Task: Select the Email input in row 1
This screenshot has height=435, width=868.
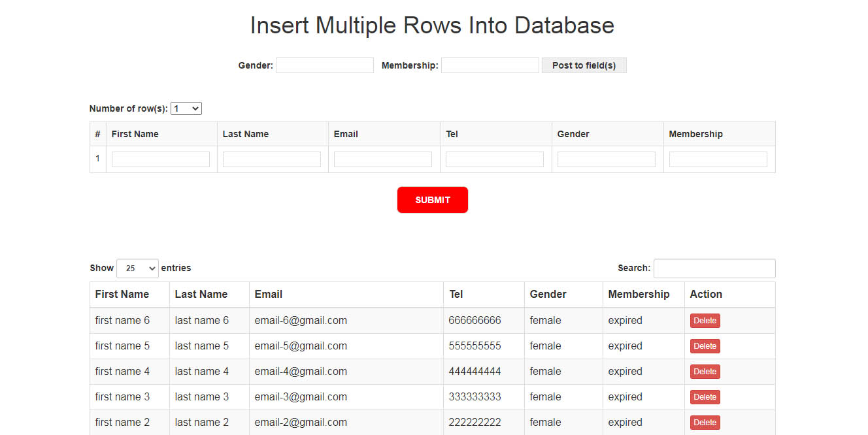Action: coord(383,159)
